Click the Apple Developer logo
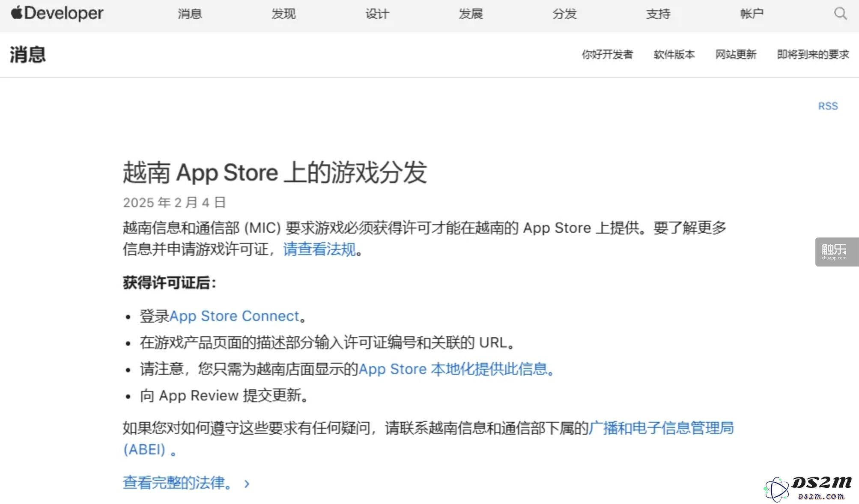The width and height of the screenshot is (859, 504). click(57, 13)
